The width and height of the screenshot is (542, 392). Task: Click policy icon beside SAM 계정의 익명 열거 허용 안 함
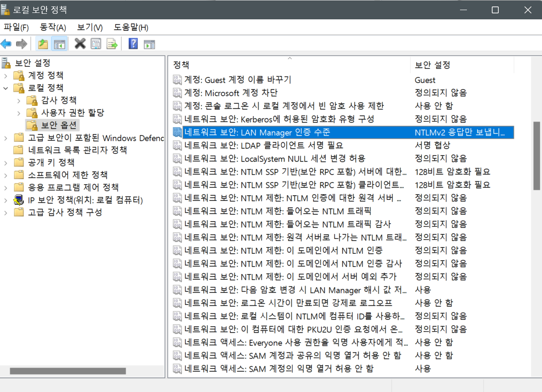pyautogui.click(x=177, y=369)
